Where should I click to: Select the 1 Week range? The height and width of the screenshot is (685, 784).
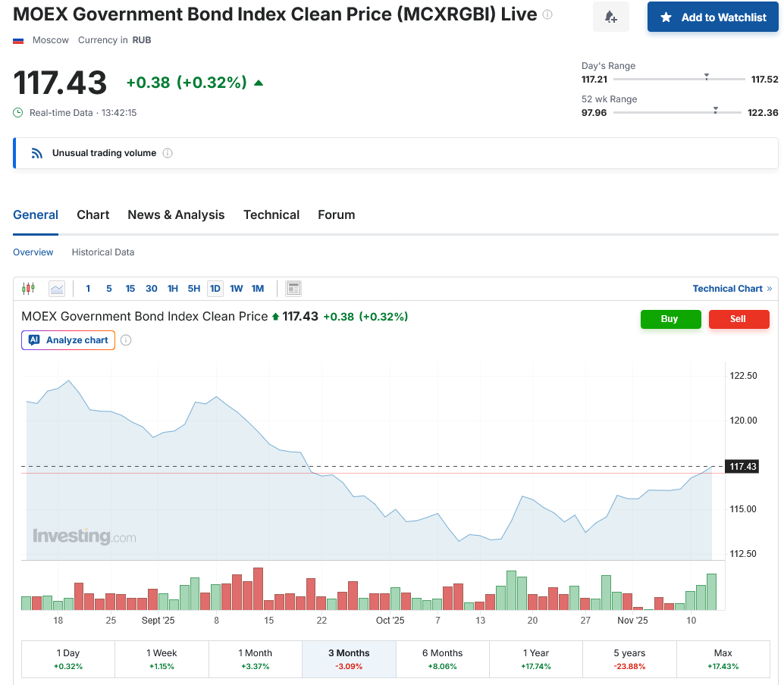(162, 659)
